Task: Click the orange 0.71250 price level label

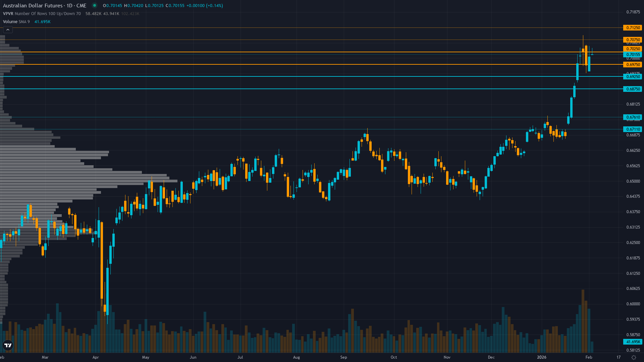Action: click(x=632, y=28)
